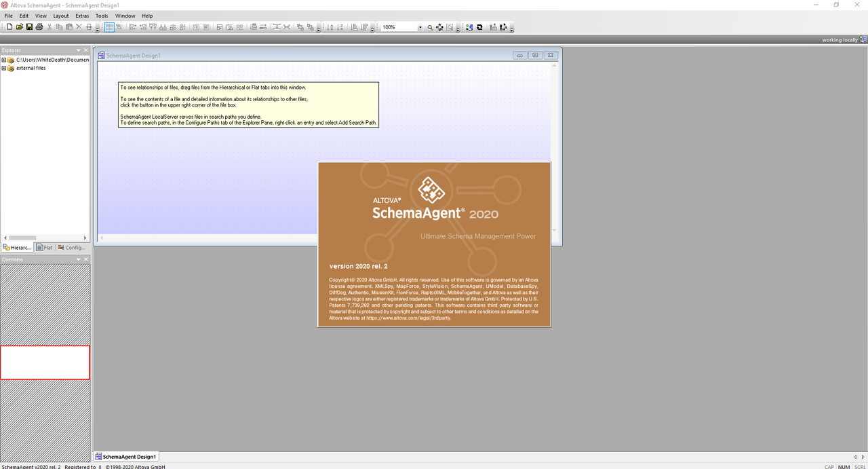Image resolution: width=868 pixels, height=469 pixels.
Task: Open overflow options of the zoom toolbar
Action: tap(458, 29)
